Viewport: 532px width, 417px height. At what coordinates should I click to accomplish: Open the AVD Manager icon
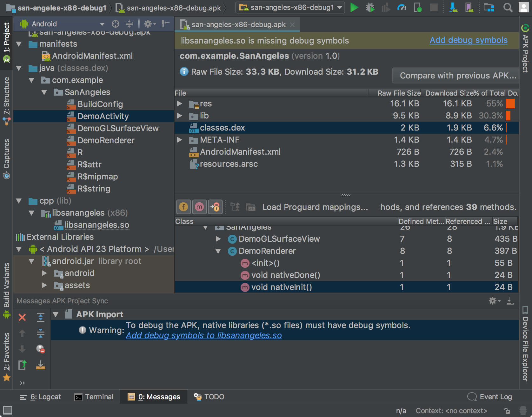click(x=470, y=8)
